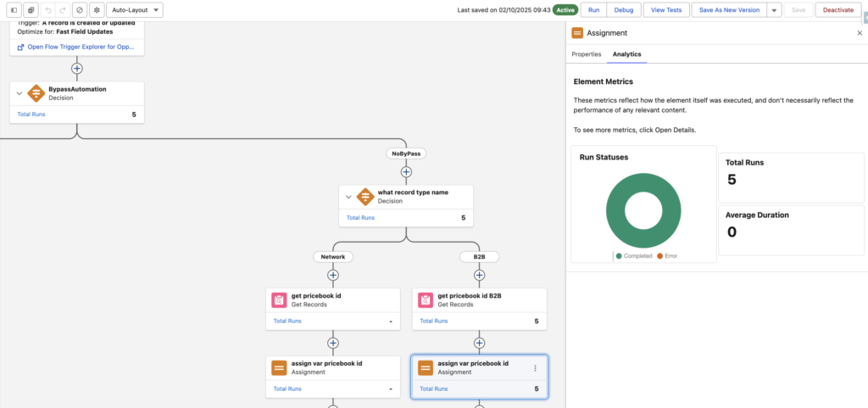Click the BypassAutomation decision diamond icon
This screenshot has width=868, height=408.
click(x=36, y=93)
